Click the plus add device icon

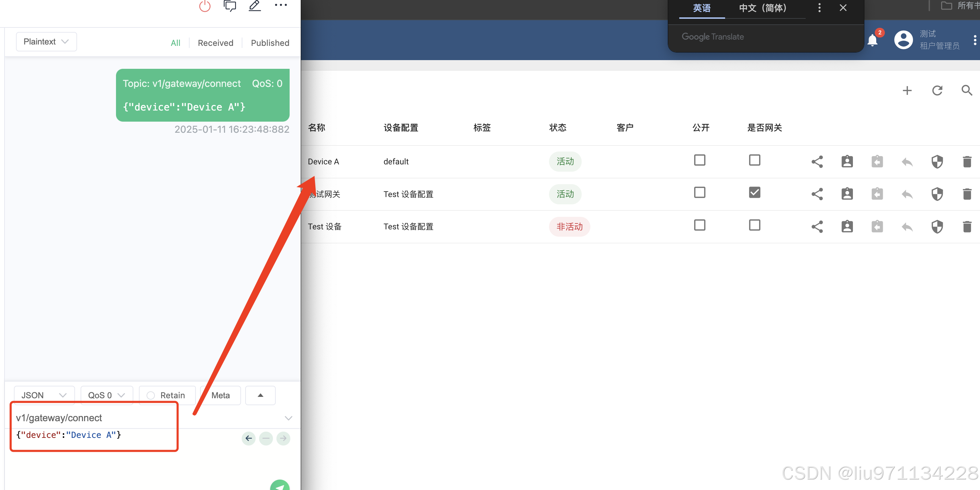click(x=907, y=91)
